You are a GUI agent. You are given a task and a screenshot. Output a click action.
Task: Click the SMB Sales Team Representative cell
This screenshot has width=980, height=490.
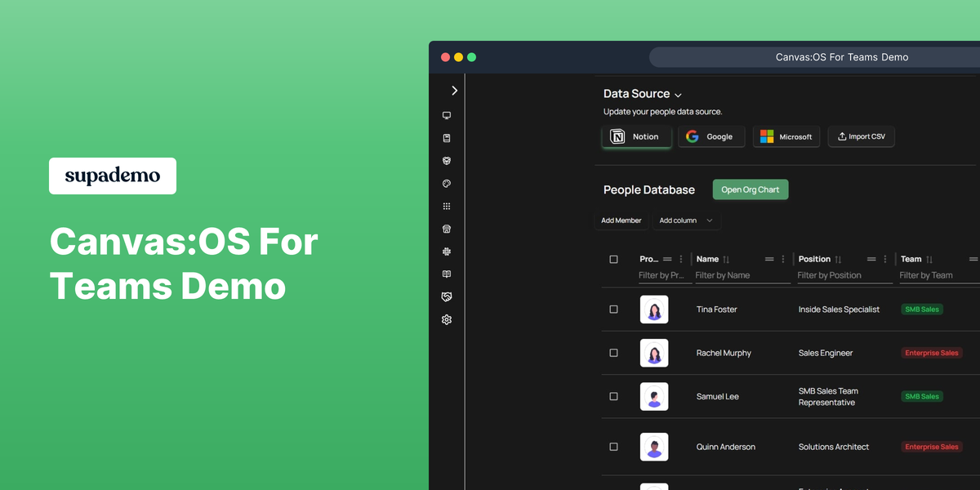click(x=828, y=397)
